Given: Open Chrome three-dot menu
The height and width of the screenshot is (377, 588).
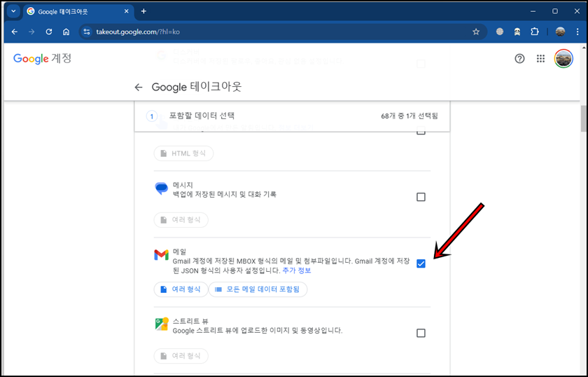Looking at the screenshot, I should click(x=577, y=32).
